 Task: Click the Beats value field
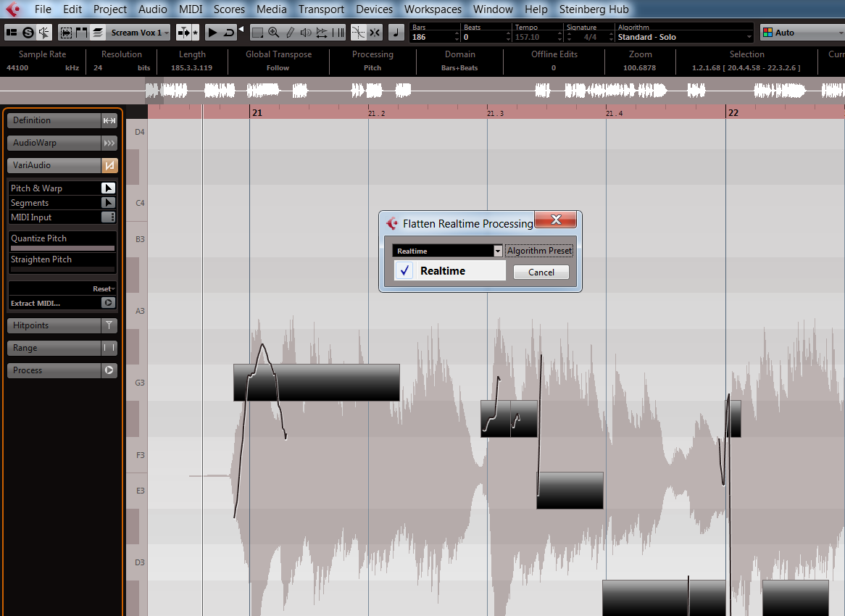[x=483, y=37]
